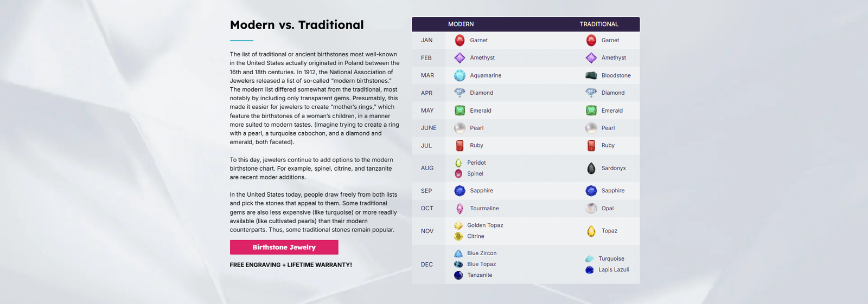Click the modern Diamond gem icon
Viewport: 868px width, 304px height.
click(459, 93)
